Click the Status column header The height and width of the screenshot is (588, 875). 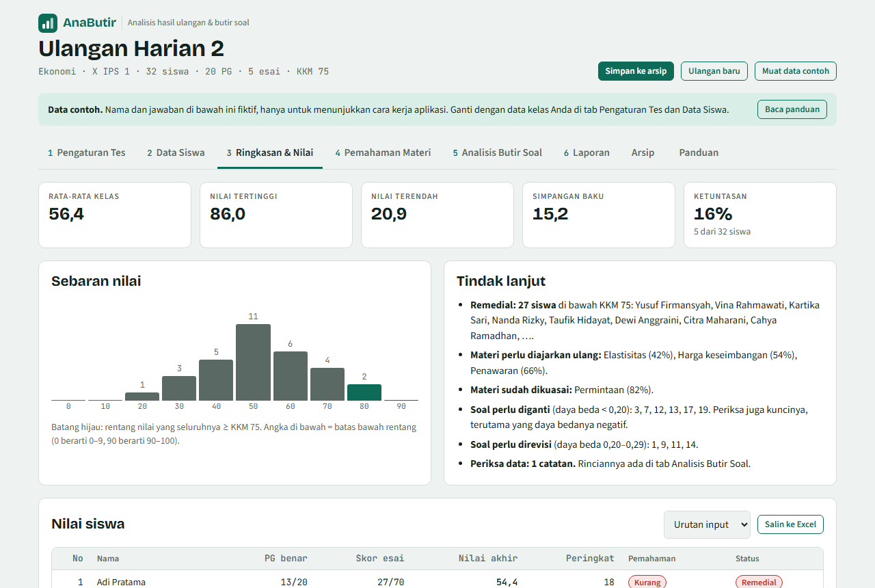click(747, 559)
